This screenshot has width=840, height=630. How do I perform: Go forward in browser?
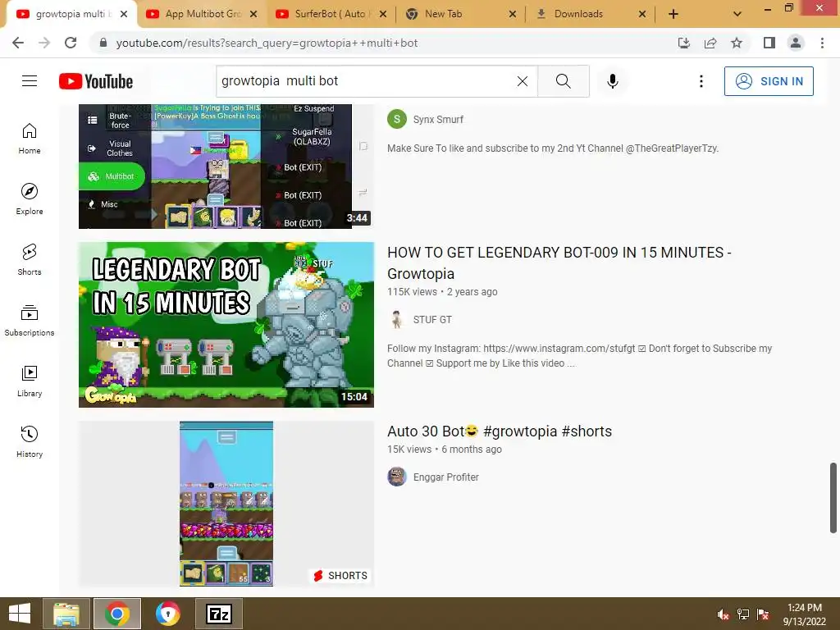(44, 43)
